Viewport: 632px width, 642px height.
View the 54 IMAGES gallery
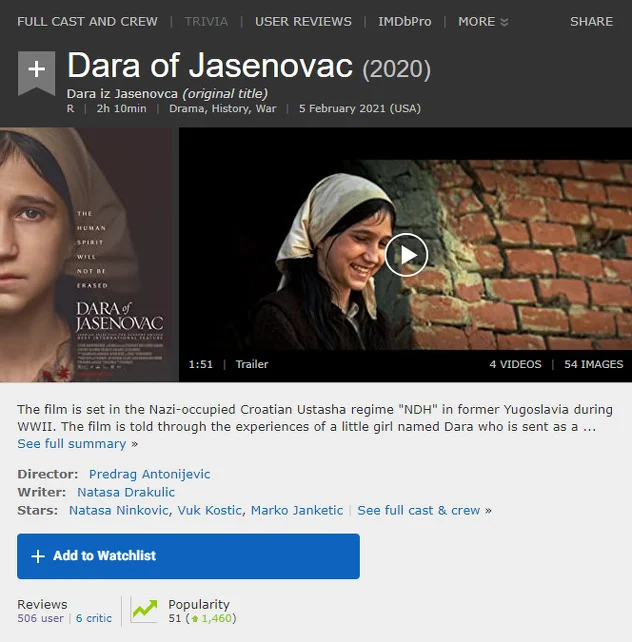(x=594, y=364)
